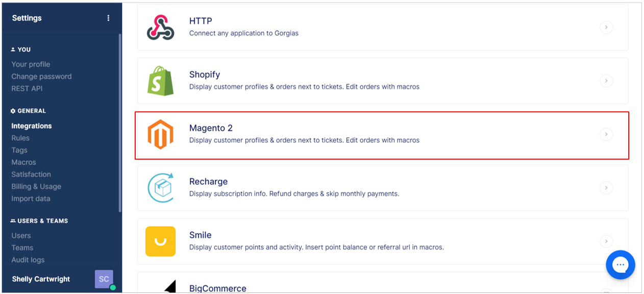Open Billing & Usage page

pos(36,186)
